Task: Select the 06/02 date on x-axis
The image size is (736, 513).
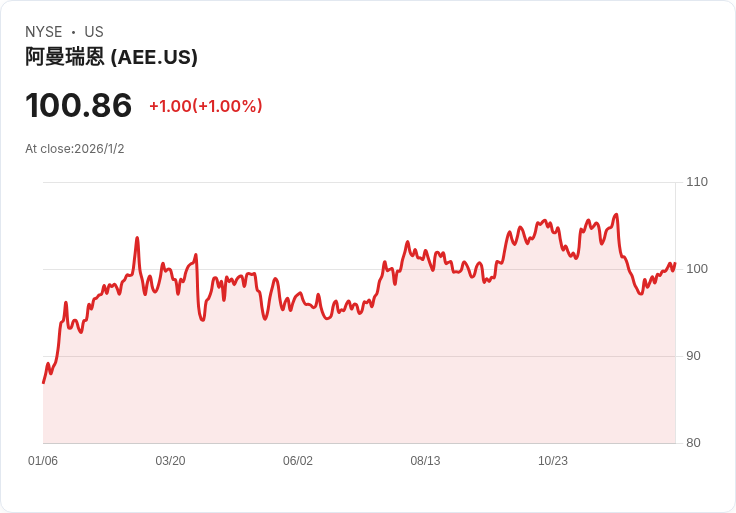Action: point(298,461)
